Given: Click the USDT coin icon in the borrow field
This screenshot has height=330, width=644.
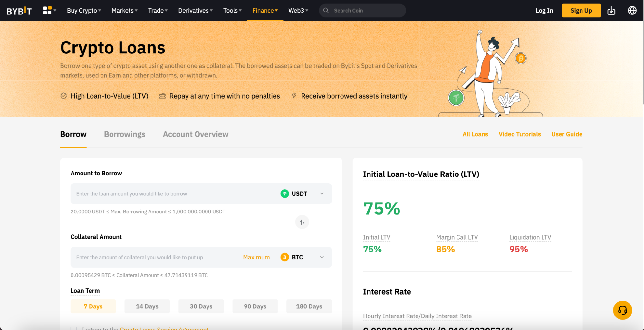Looking at the screenshot, I should point(284,193).
